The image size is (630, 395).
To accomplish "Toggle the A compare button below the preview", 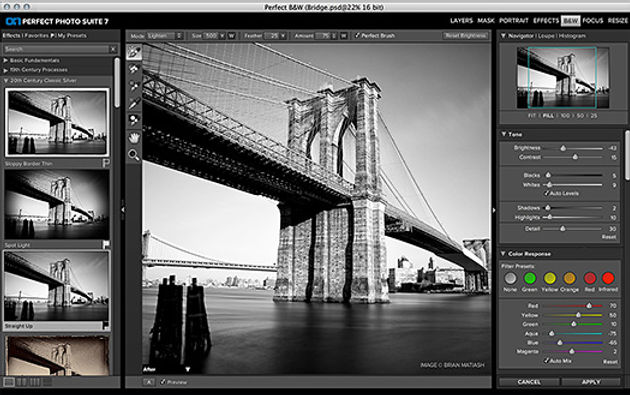I will (149, 382).
